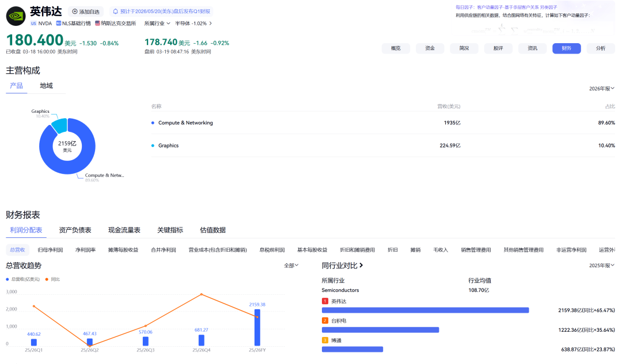Open the 资讯 section button
Screen dimensions: 622x364
click(532, 48)
